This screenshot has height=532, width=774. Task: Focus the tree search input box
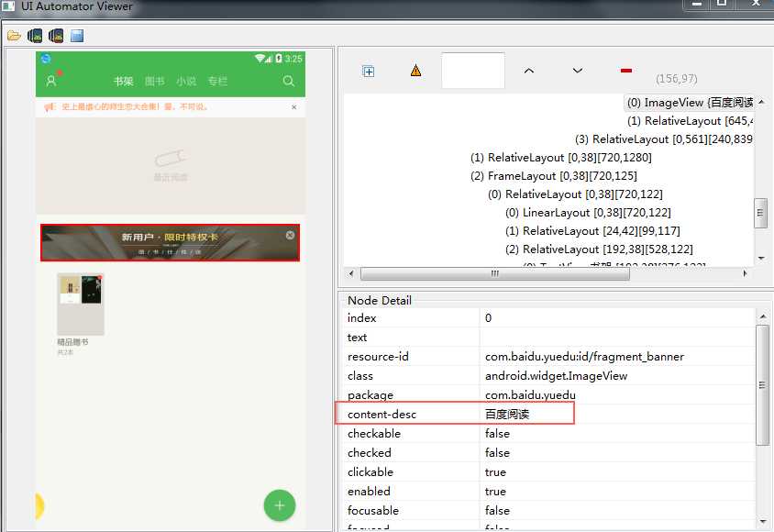[x=473, y=71]
